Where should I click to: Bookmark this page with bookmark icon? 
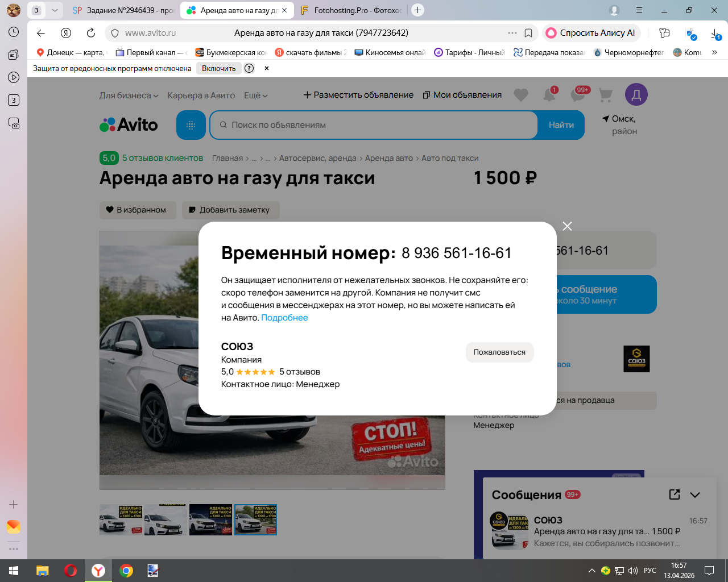pyautogui.click(x=528, y=33)
